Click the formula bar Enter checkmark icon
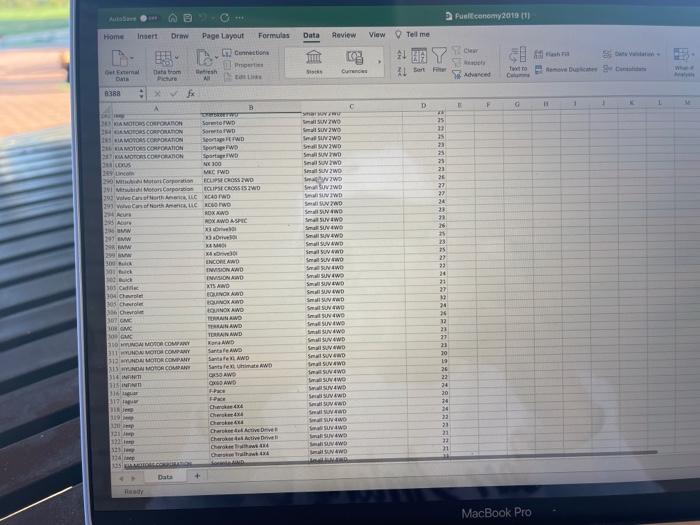 (174, 93)
